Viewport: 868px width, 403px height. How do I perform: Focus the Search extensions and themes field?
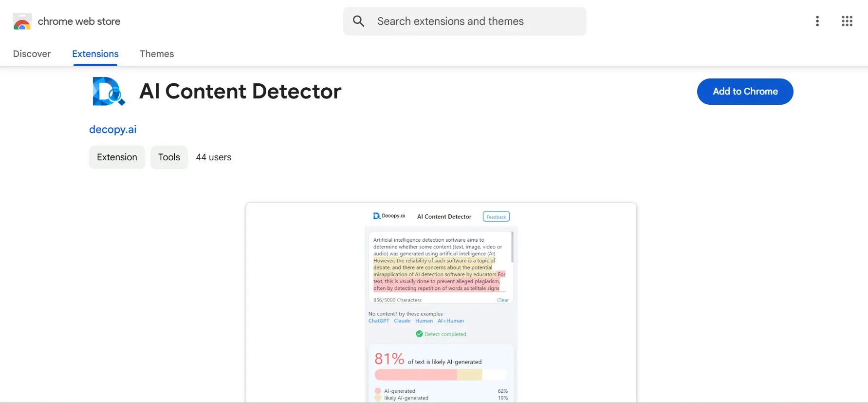[x=465, y=21]
